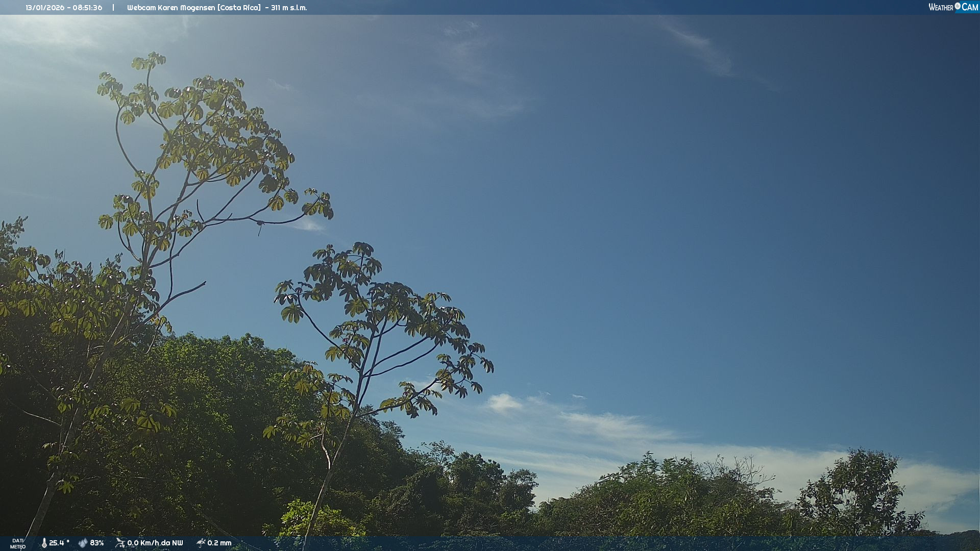The height and width of the screenshot is (551, 980).
Task: Click the wind anemometer icon
Action: (120, 543)
